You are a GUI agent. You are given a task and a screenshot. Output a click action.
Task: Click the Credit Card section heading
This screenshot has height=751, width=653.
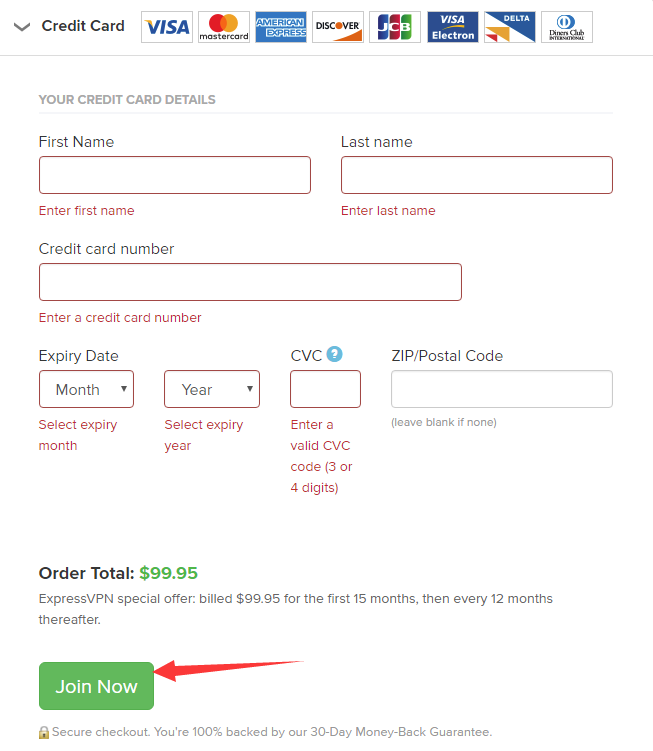(83, 26)
